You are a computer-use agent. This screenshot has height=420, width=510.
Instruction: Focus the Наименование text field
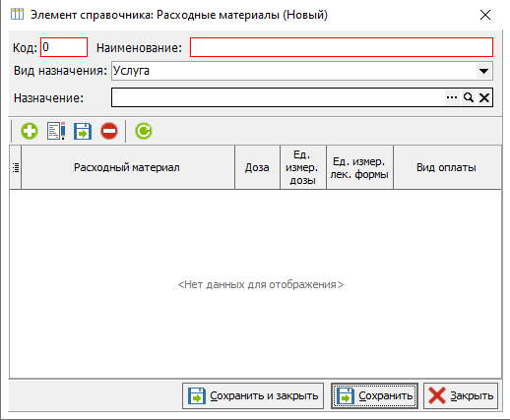pos(342,47)
